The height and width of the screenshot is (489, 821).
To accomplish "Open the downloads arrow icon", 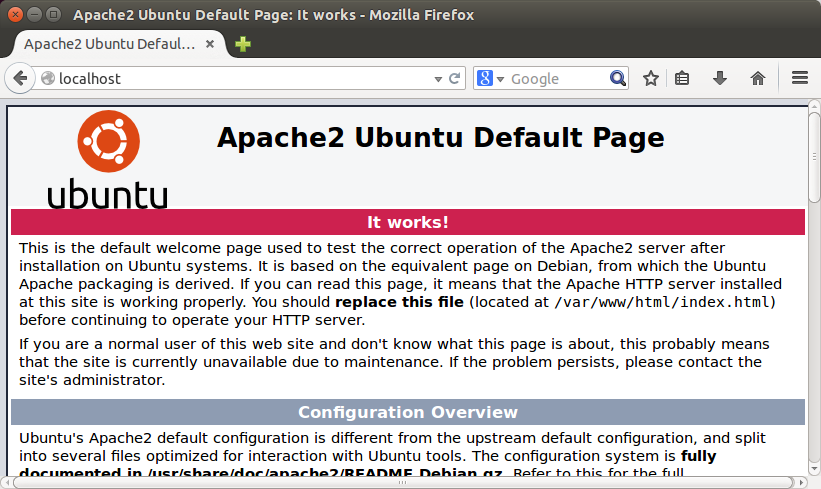I will click(719, 79).
